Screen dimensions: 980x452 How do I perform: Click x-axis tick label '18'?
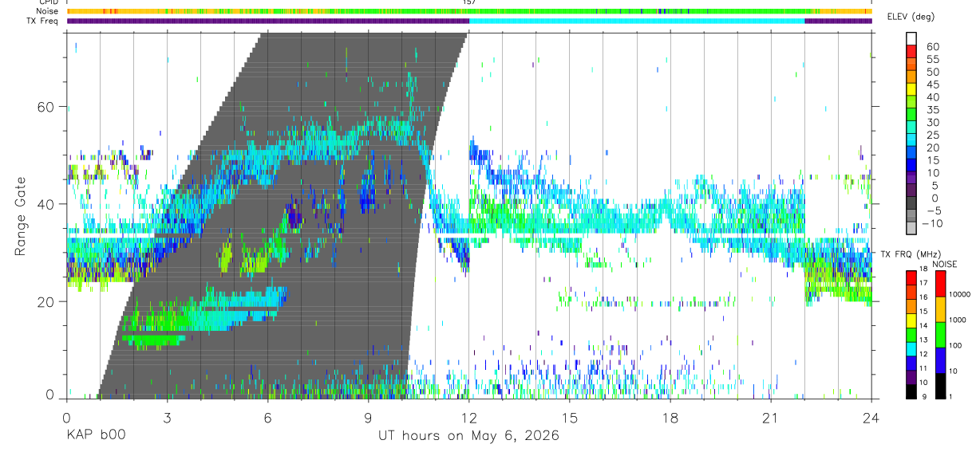pos(670,418)
